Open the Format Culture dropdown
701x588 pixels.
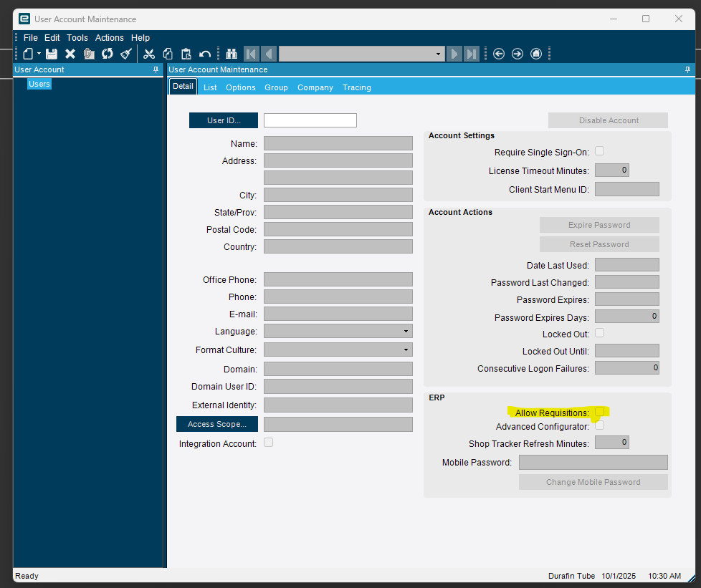click(406, 350)
